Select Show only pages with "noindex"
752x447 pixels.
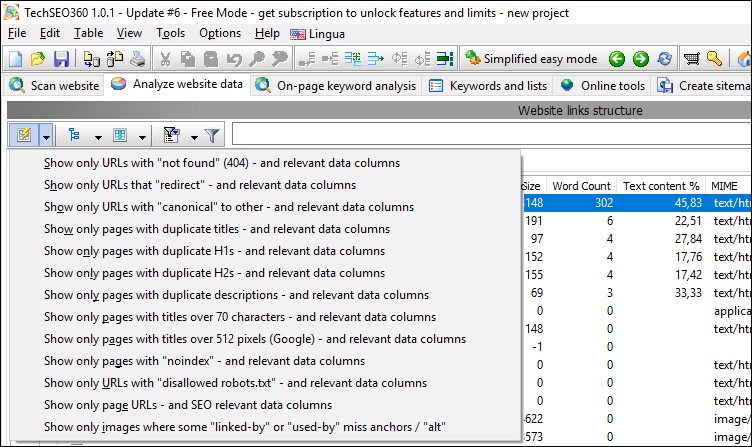click(x=204, y=361)
